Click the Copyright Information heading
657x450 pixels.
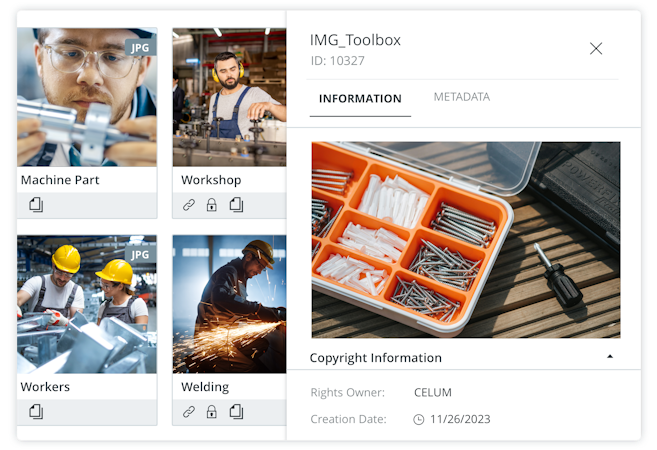(x=376, y=358)
